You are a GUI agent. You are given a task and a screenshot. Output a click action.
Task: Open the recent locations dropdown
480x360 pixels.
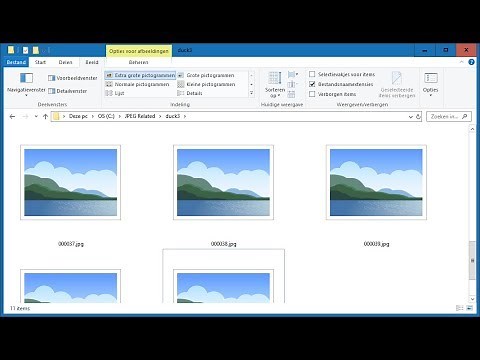[x=36, y=116]
